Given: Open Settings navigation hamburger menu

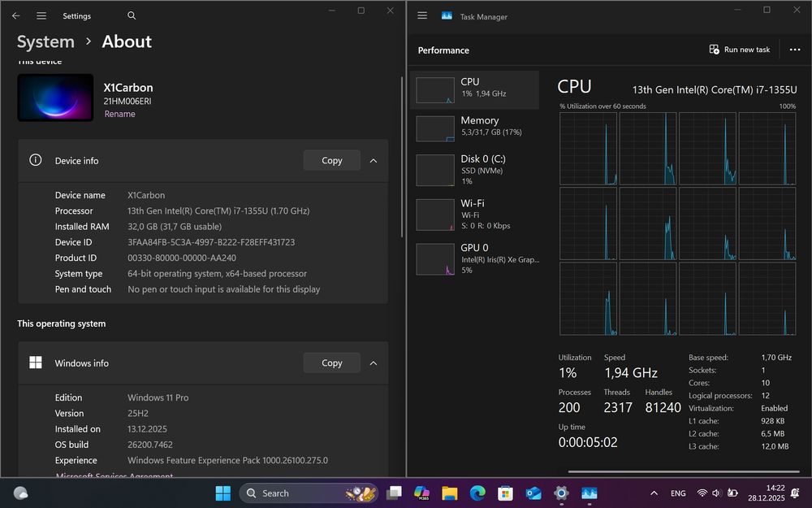Looking at the screenshot, I should (x=41, y=16).
